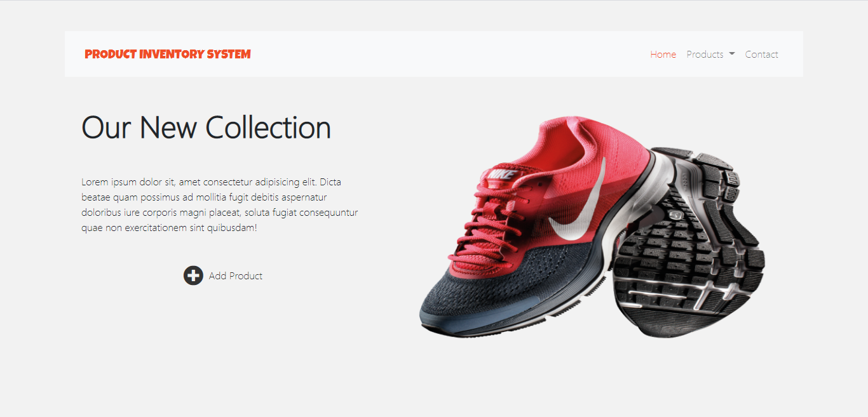The height and width of the screenshot is (417, 868).
Task: Click the Lorem ipsum description paragraph
Action: tap(220, 205)
